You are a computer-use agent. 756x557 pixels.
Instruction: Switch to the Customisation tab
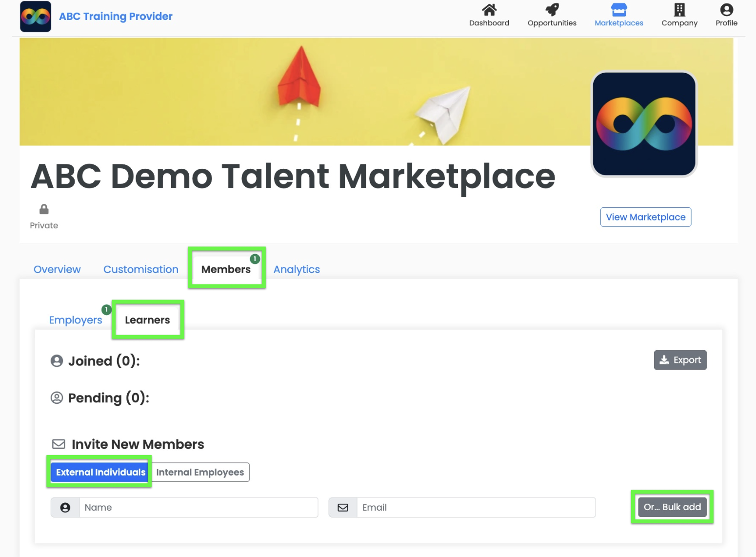141,269
